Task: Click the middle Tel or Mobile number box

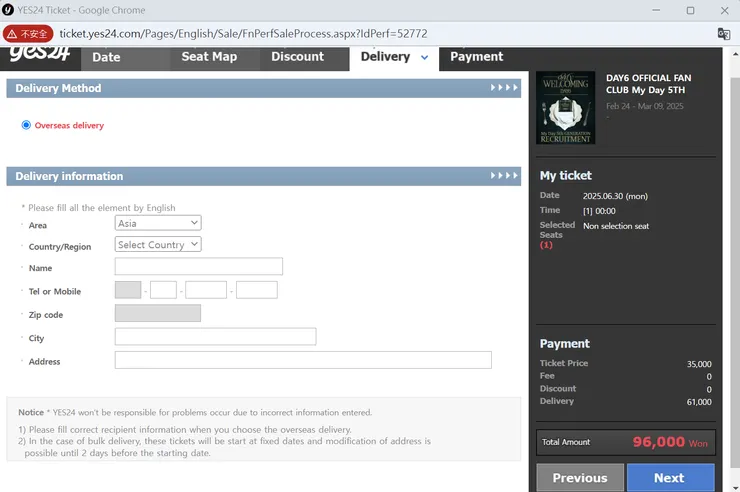Action: point(206,290)
